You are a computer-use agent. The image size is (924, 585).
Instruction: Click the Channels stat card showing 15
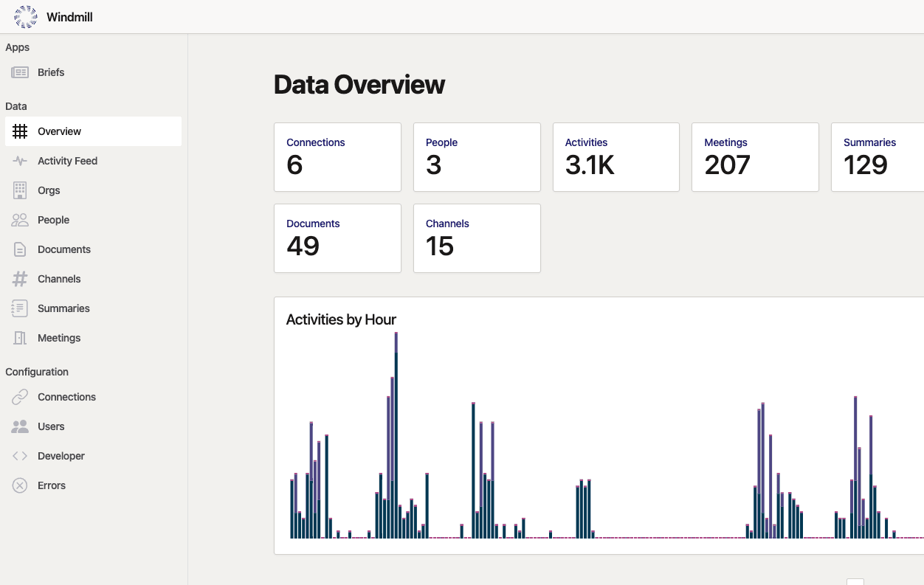pos(477,238)
